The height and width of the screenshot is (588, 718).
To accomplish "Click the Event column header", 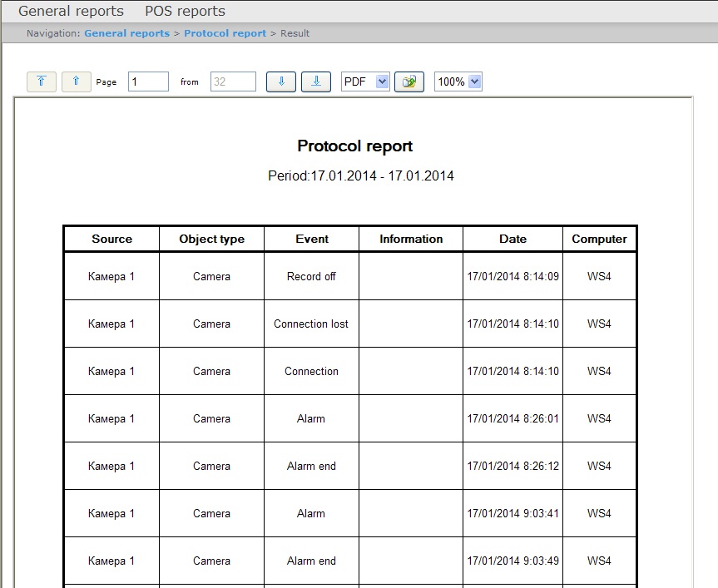I will (311, 239).
